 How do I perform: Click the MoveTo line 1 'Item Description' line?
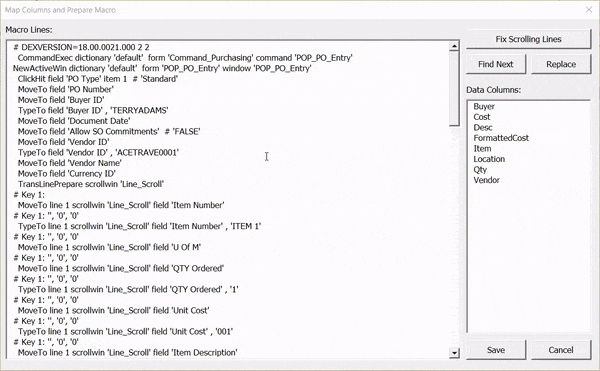point(127,353)
